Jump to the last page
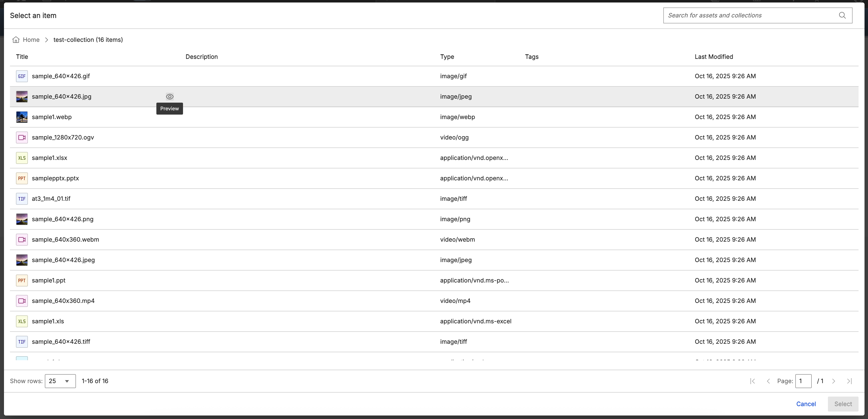Image resolution: width=868 pixels, height=419 pixels. coord(849,381)
